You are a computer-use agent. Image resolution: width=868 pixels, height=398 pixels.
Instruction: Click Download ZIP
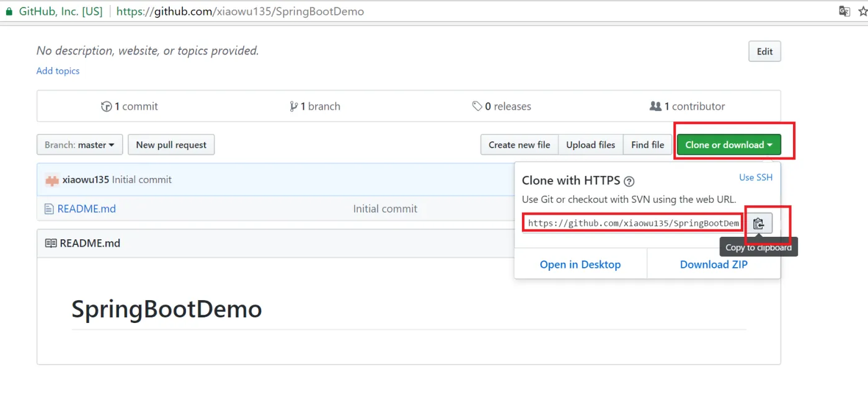coord(714,265)
